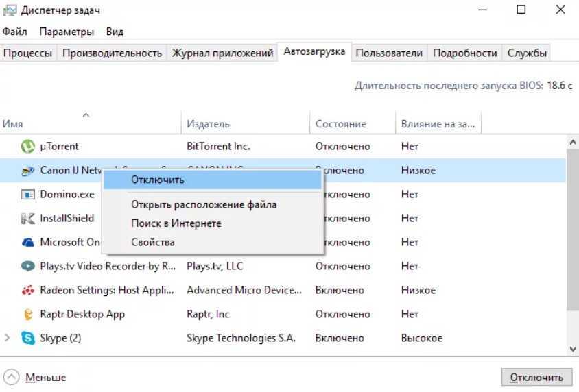Viewport: 579px width, 392px height.
Task: Click publisher Advanced Micro Device...
Action: [x=244, y=290]
